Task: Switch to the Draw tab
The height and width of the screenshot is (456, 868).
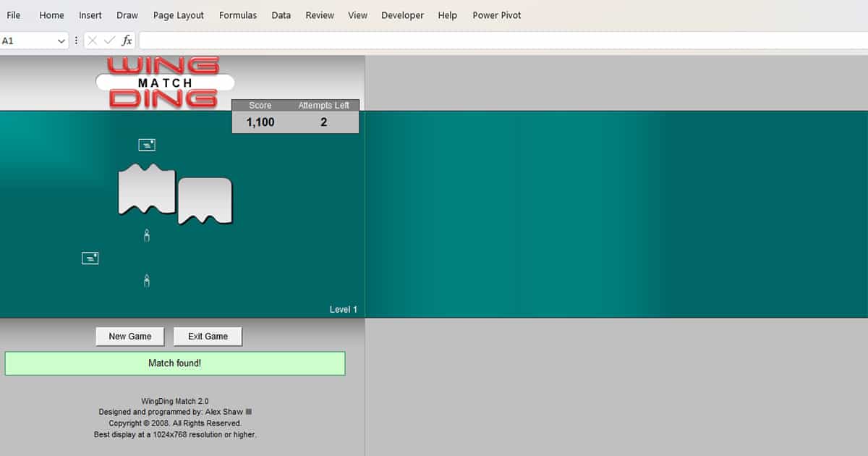Action: [127, 14]
